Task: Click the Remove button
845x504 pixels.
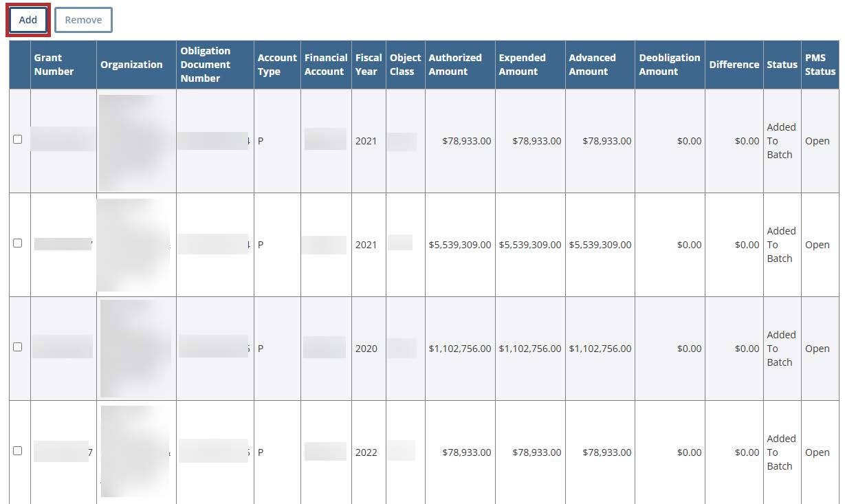Action: pos(83,20)
